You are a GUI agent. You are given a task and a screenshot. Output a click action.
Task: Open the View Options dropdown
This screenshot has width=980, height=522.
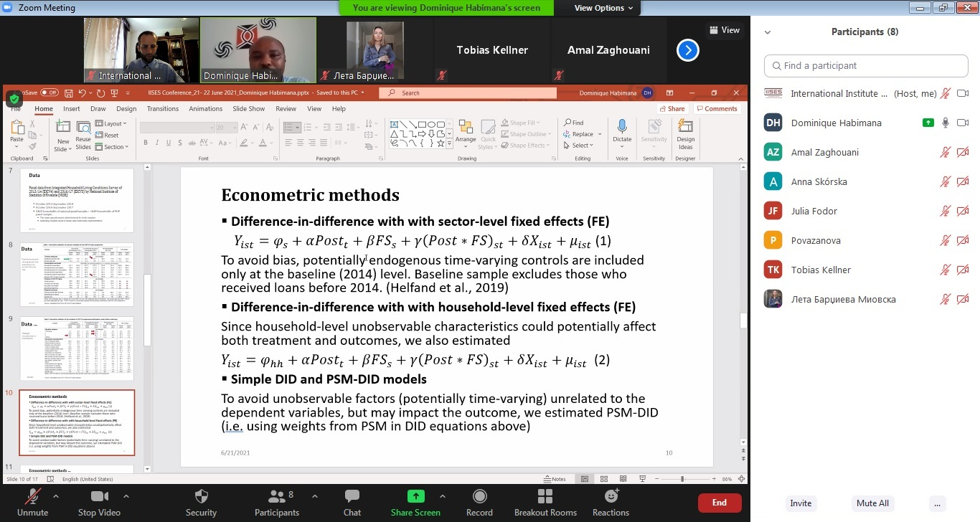click(604, 8)
